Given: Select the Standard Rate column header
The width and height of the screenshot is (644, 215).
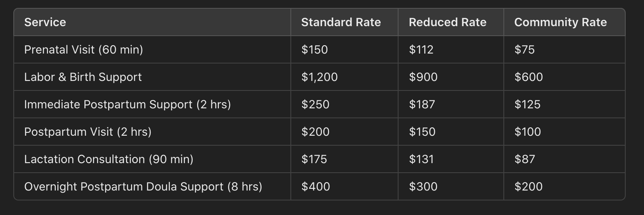Looking at the screenshot, I should coord(344,22).
